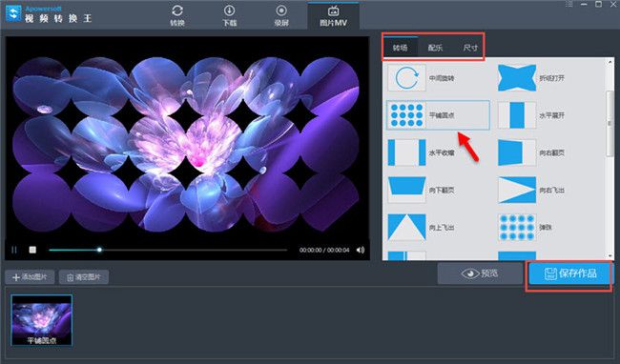
Task: Open the 录屏 screen record section
Action: point(281,16)
